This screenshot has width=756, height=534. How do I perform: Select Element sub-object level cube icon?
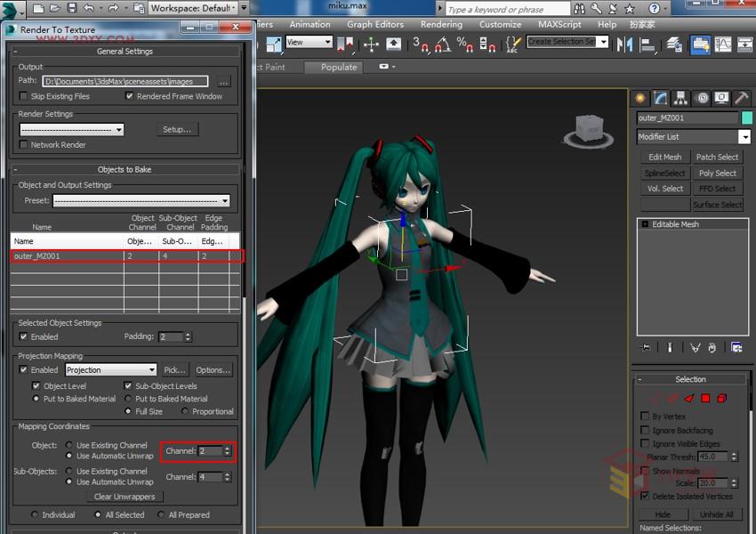(x=722, y=398)
